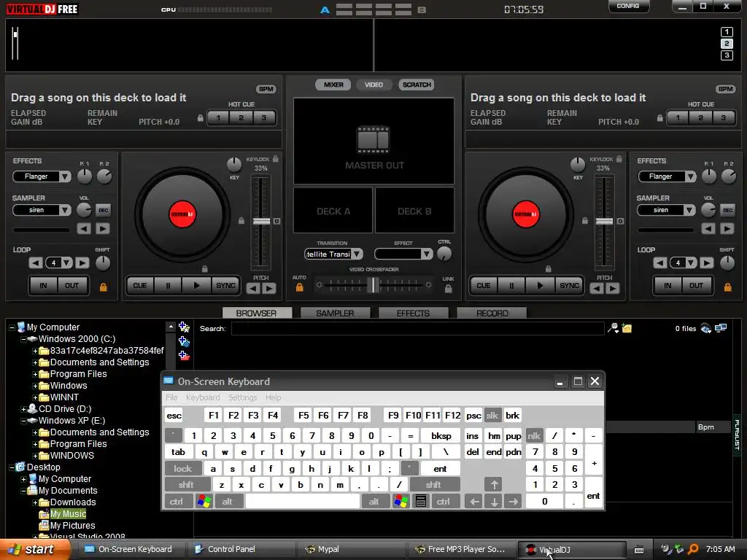Open the left deck loop length dropdown
The image size is (747, 560).
pyautogui.click(x=66, y=262)
